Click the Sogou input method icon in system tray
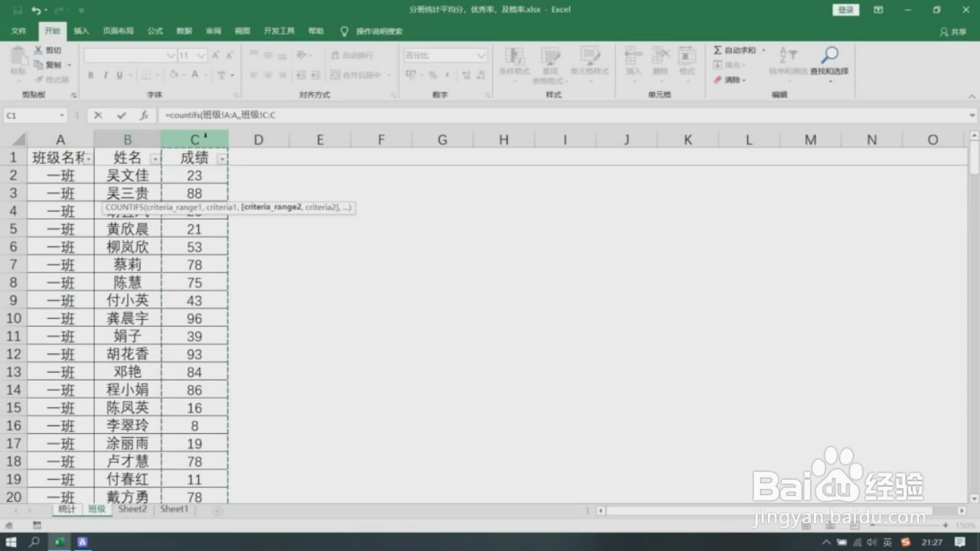The width and height of the screenshot is (980, 551). point(906,542)
